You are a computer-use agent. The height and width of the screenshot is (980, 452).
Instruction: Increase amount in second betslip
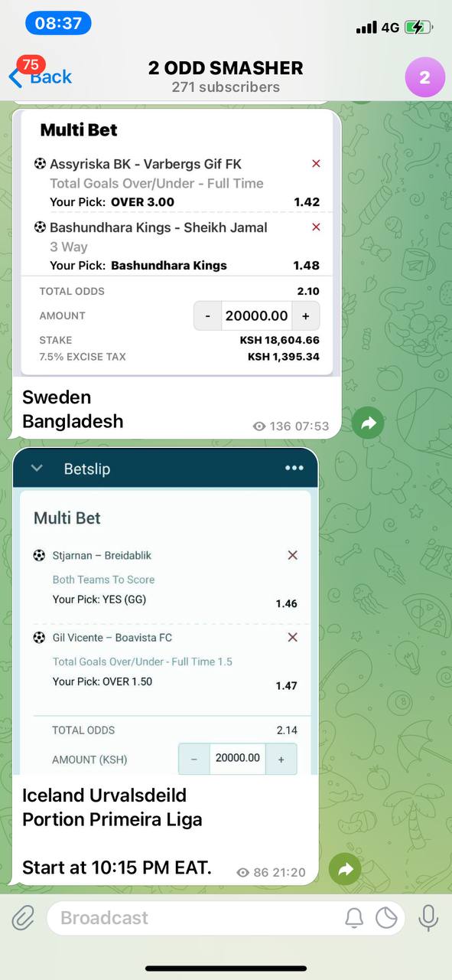(281, 759)
